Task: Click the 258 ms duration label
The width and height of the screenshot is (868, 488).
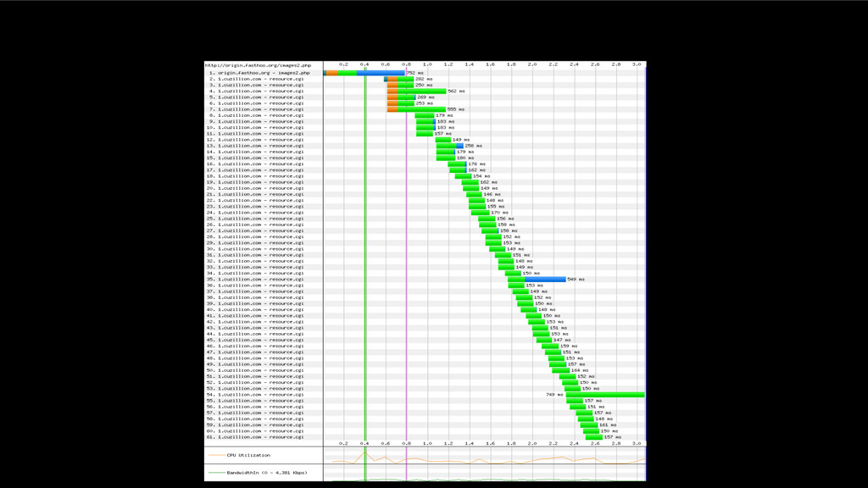Action: 473,146
